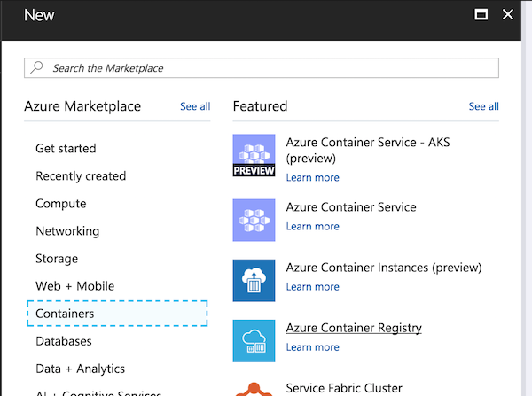
Task: Open the Compute category
Action: click(61, 204)
